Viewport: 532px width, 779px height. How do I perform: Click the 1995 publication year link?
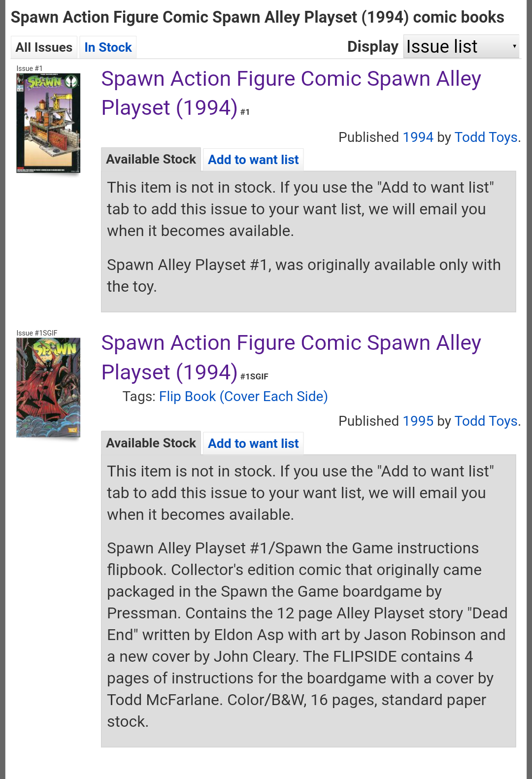click(x=418, y=421)
